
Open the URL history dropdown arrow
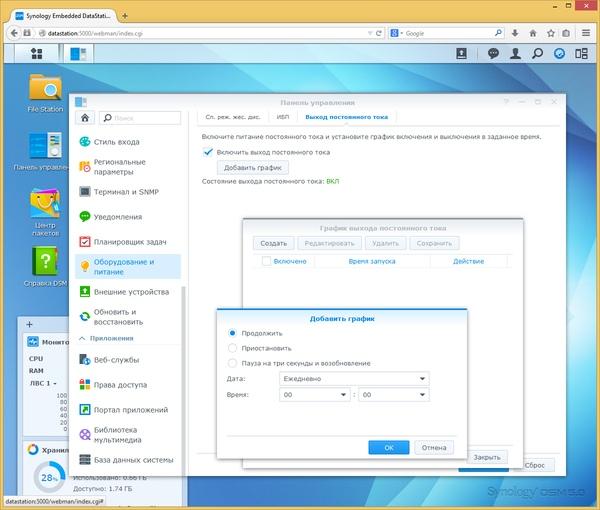tap(370, 33)
